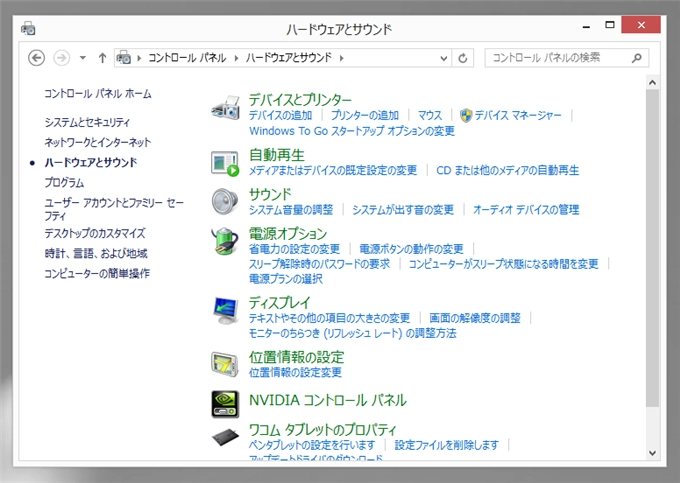Image resolution: width=680 pixels, height=483 pixels.
Task: Select システムとセキュリティ in the sidebar
Action: click(x=87, y=122)
